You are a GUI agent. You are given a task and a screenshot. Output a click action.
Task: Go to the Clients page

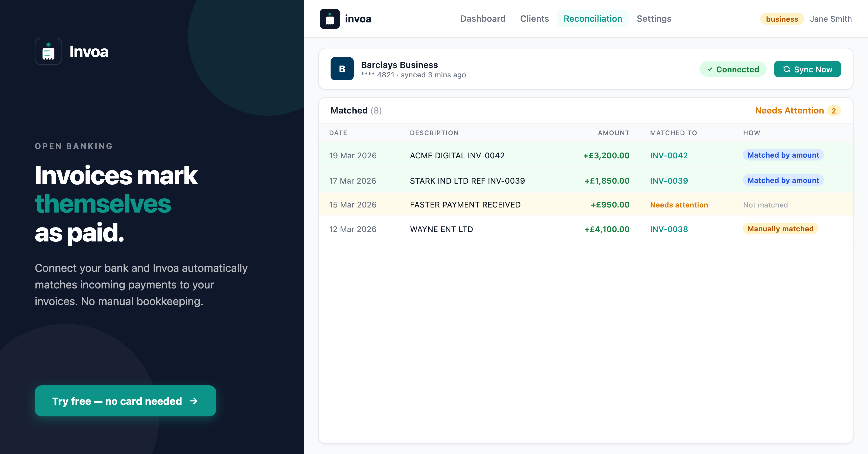pyautogui.click(x=534, y=19)
